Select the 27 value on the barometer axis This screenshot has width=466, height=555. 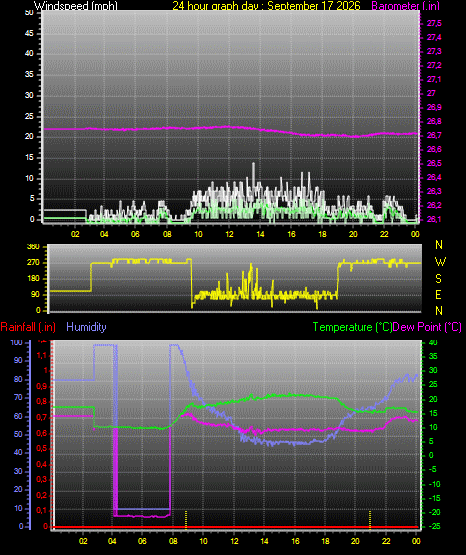click(431, 93)
